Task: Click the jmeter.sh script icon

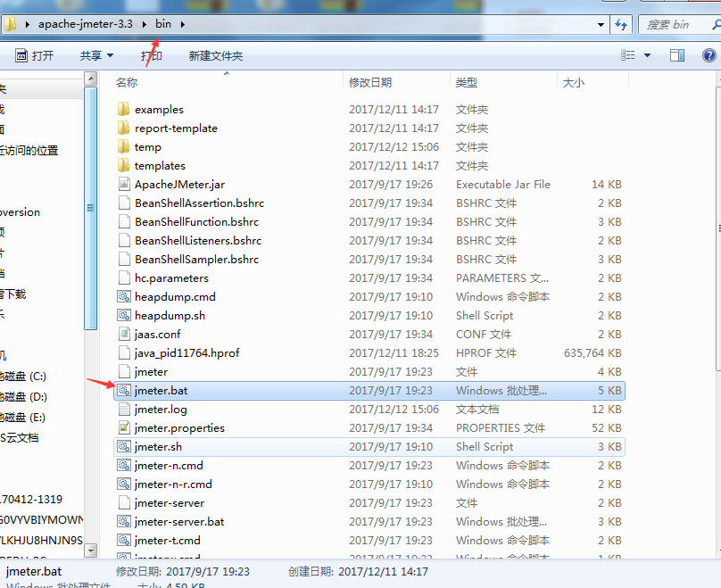Action: tap(124, 446)
